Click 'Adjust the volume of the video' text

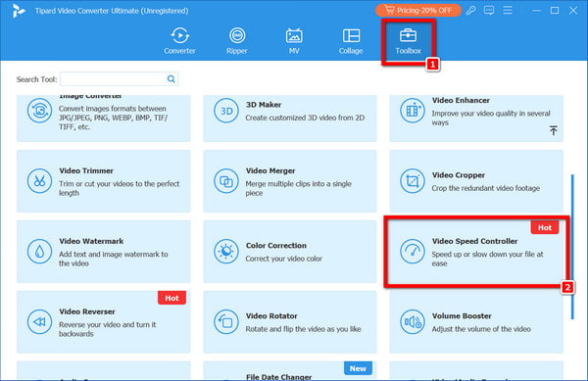[481, 329]
